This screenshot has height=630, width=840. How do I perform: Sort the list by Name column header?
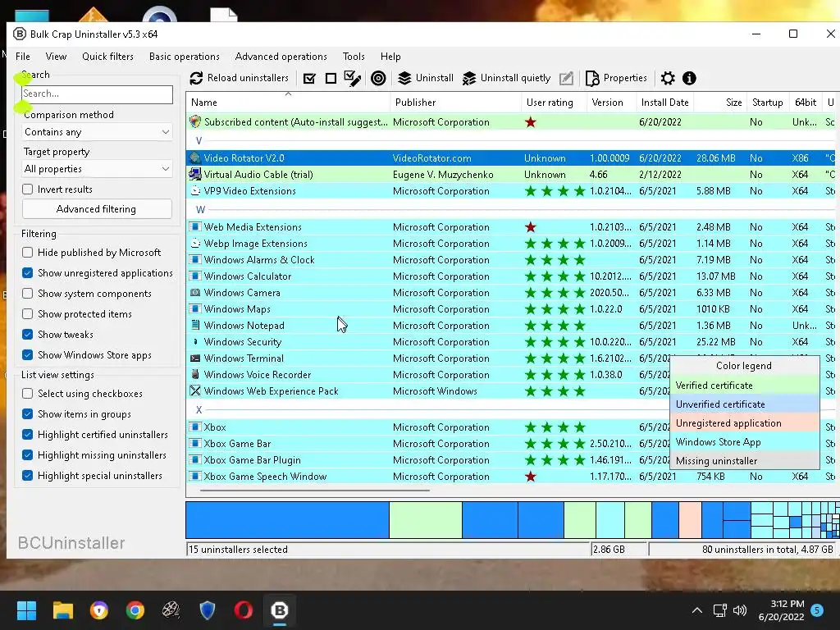coord(288,103)
